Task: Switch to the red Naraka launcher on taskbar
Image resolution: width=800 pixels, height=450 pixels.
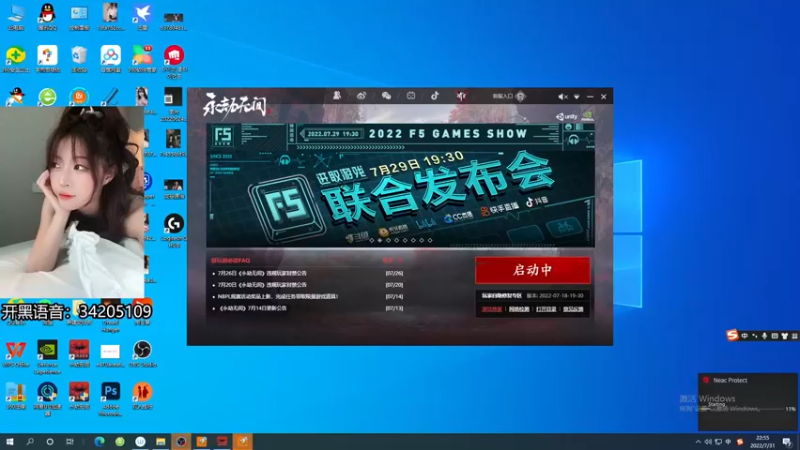Action: pos(222,441)
